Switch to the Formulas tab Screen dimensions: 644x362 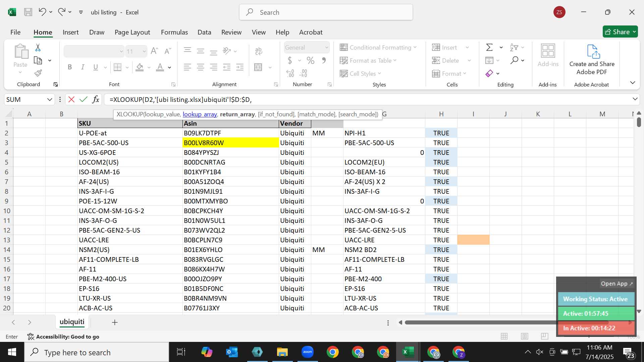(x=174, y=32)
